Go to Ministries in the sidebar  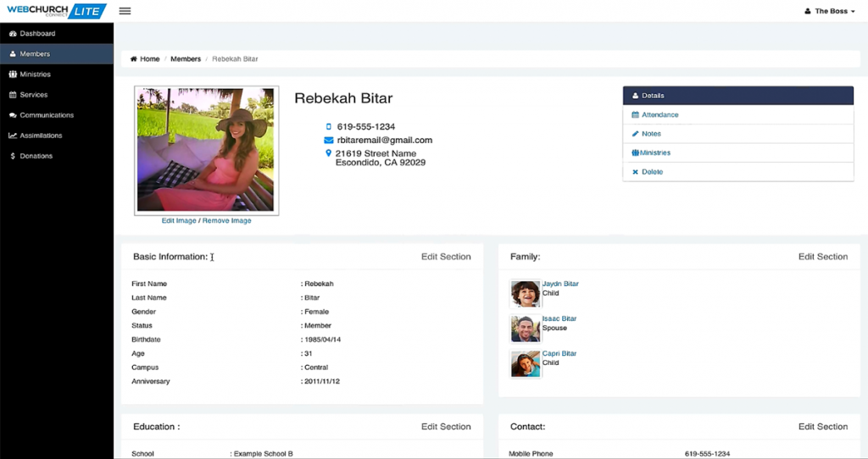coord(35,75)
